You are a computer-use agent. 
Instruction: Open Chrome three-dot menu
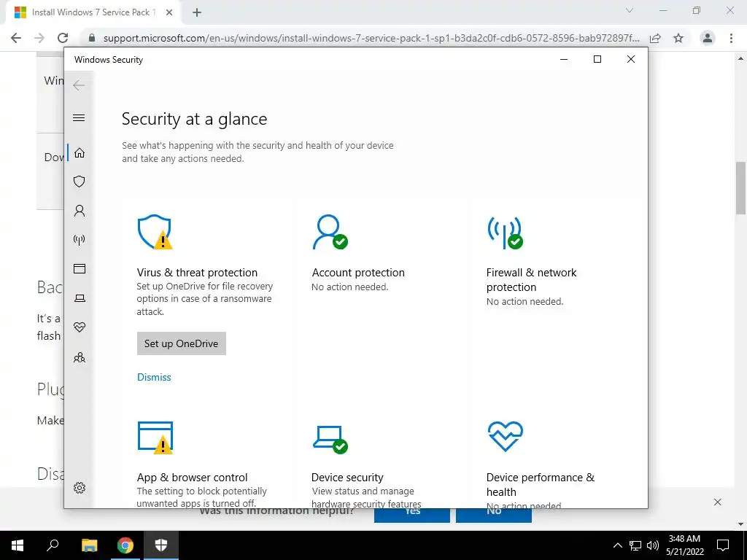coord(731,38)
